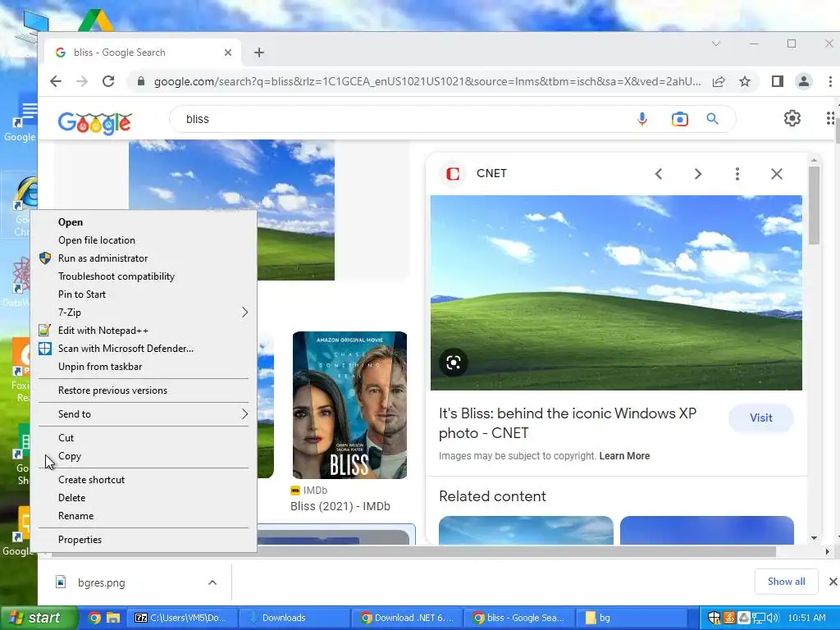Search inside image with Lens icon
The width and height of the screenshot is (840, 630).
[453, 363]
